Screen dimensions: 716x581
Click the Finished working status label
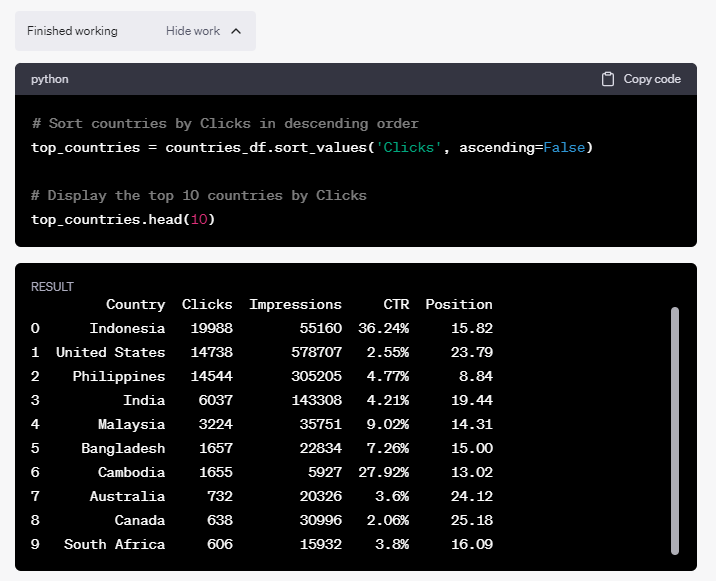click(72, 31)
